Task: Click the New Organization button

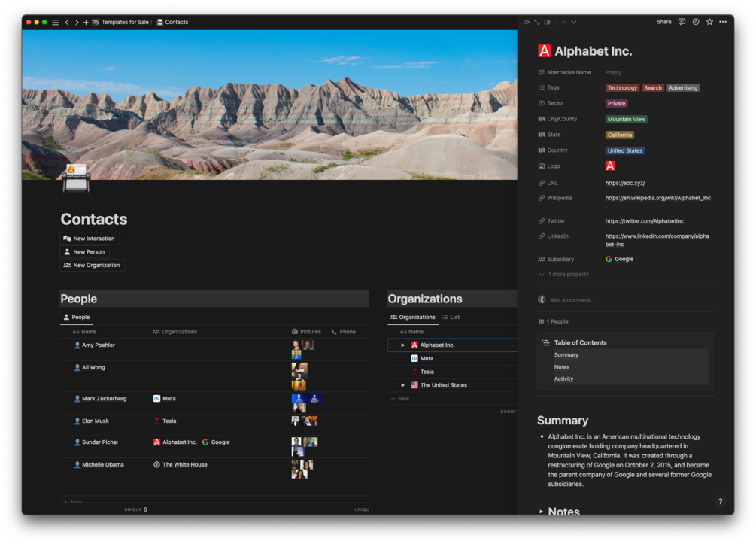Action: click(x=92, y=266)
